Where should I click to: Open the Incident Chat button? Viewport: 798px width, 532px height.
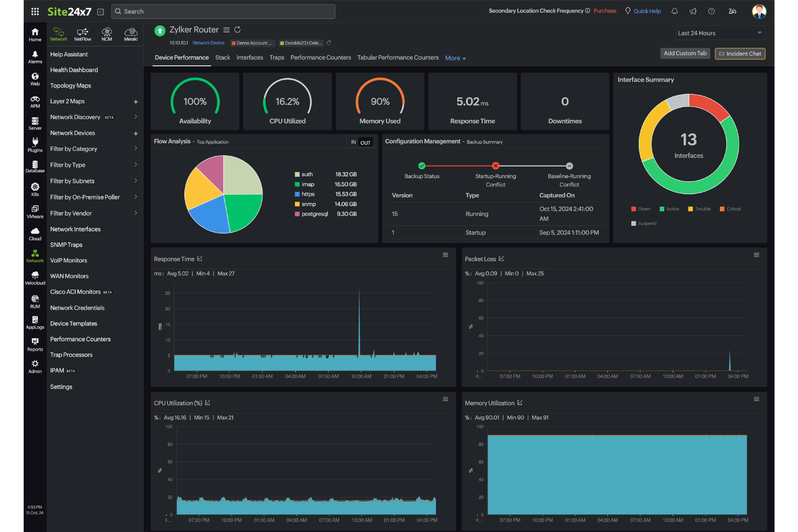[x=740, y=53]
